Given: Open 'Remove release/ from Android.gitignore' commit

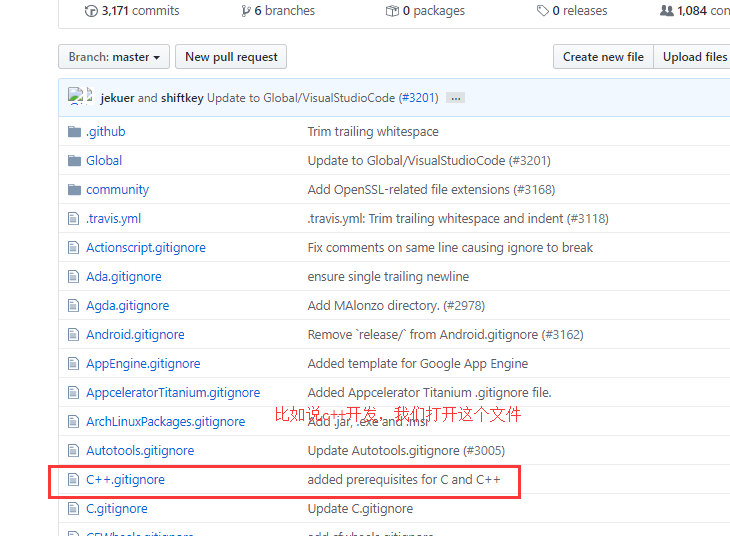Looking at the screenshot, I should (x=446, y=334).
